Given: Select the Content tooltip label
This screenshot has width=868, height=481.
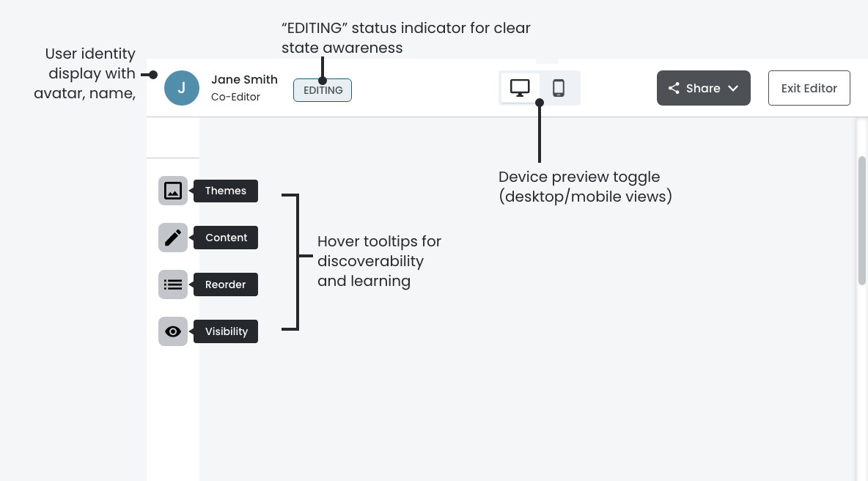Looking at the screenshot, I should [x=226, y=238].
